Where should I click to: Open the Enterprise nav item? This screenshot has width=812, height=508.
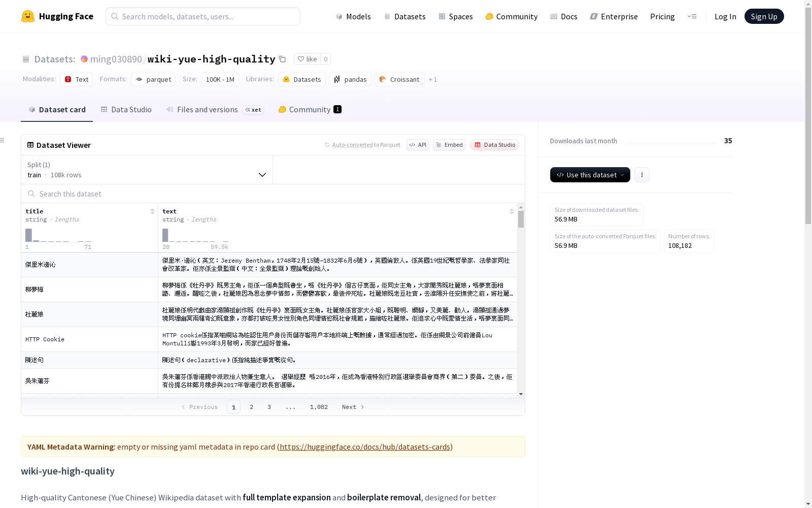click(x=614, y=16)
